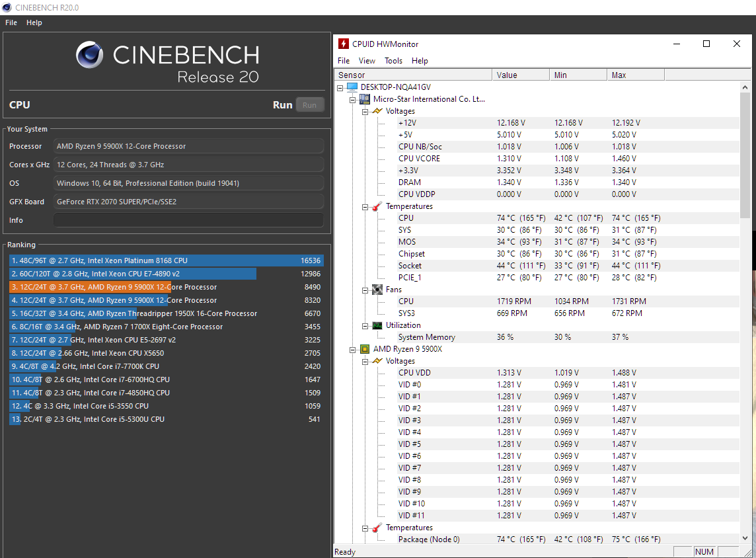Click the Cinebench app icon in title bar

[x=7, y=7]
